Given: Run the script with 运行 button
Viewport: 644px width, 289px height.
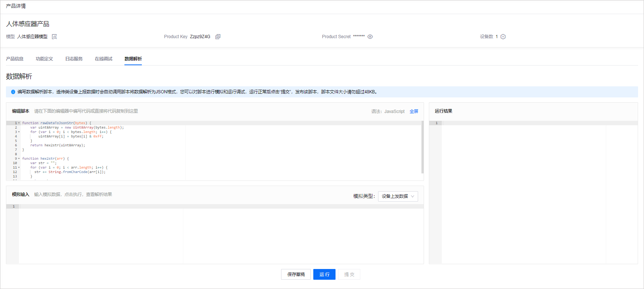Looking at the screenshot, I should (324, 275).
